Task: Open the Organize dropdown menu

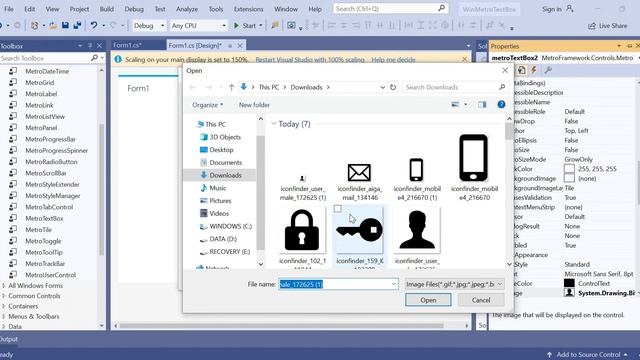Action: pos(208,105)
